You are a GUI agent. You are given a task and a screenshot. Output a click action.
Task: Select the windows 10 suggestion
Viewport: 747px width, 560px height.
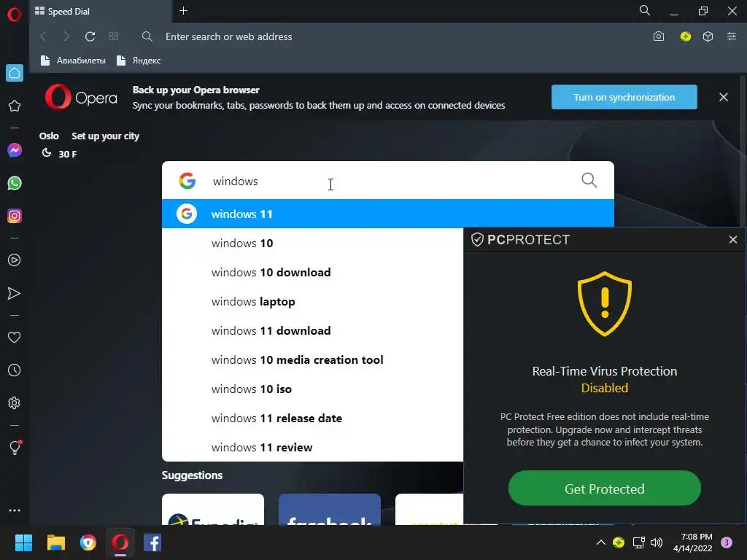[312, 244]
